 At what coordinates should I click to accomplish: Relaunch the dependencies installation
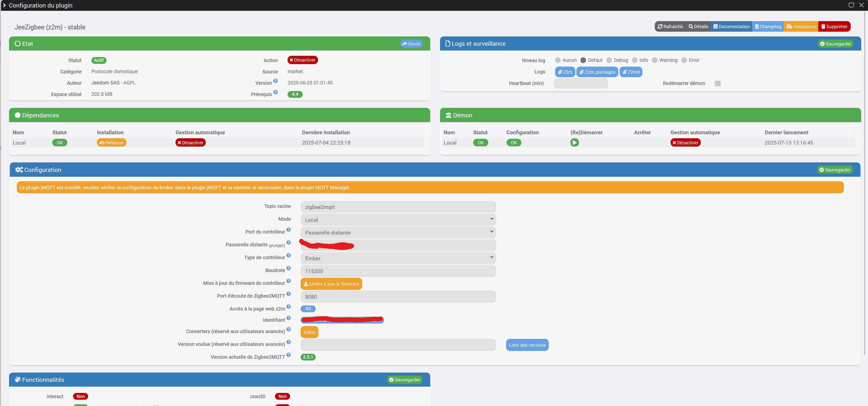(112, 143)
